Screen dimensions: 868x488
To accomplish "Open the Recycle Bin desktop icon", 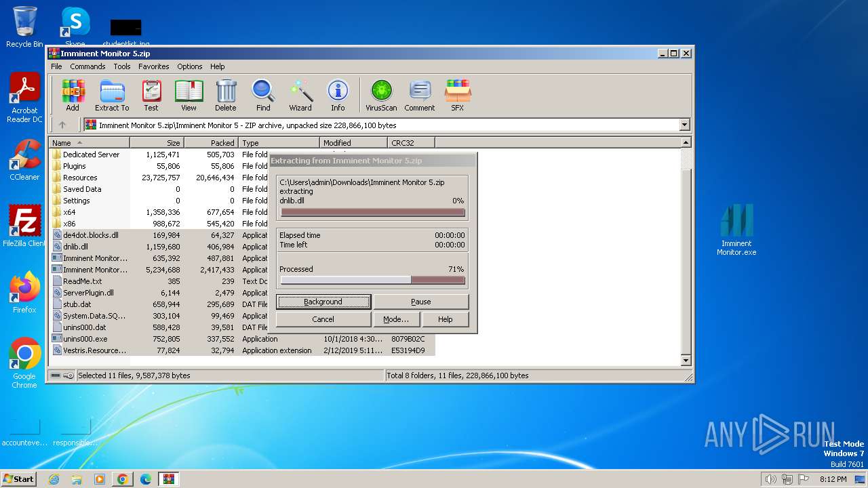I will click(24, 27).
